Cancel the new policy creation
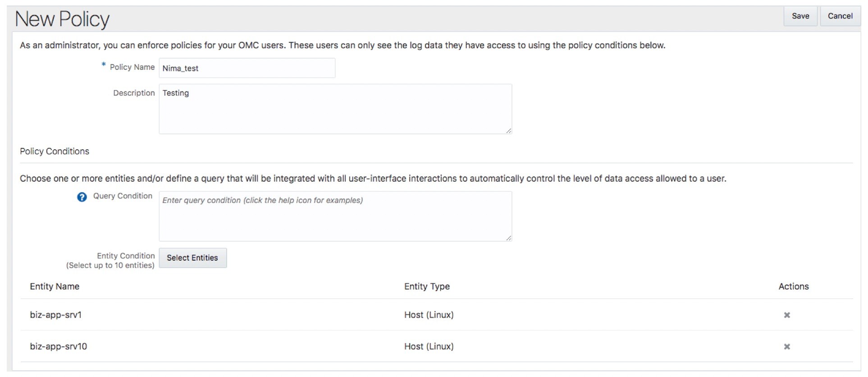This screenshot has width=868, height=377. point(840,16)
